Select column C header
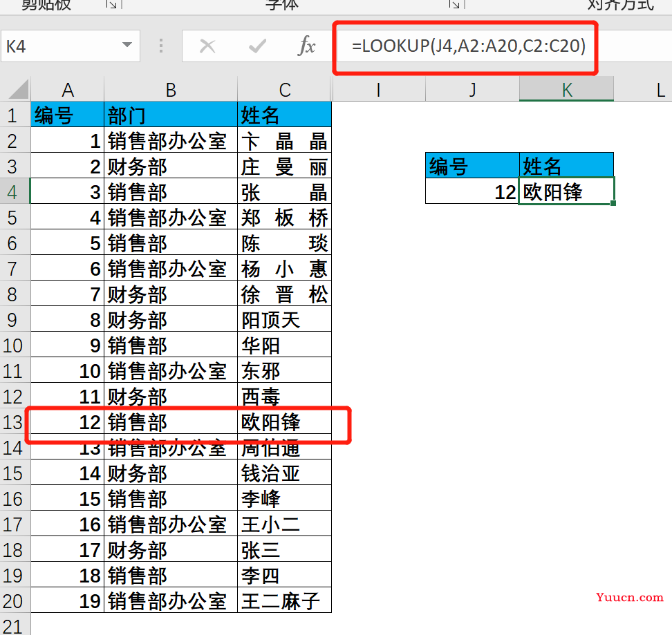Screen dimensions: 672x635 tap(285, 90)
